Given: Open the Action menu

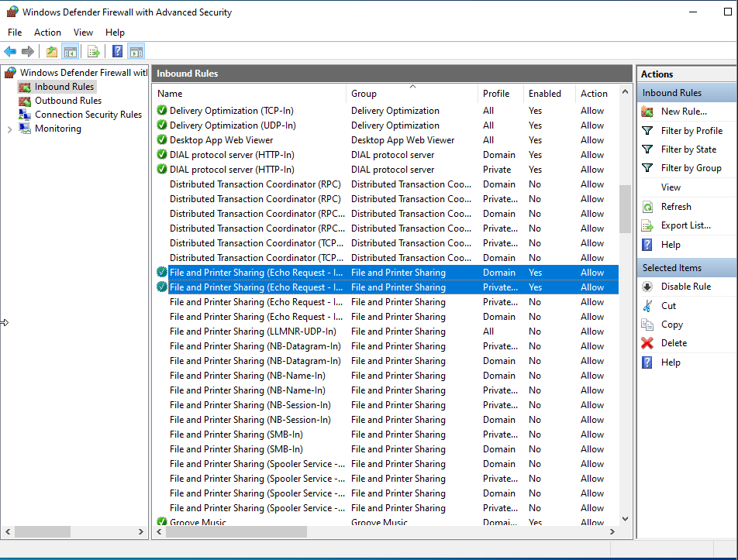Looking at the screenshot, I should (x=47, y=33).
